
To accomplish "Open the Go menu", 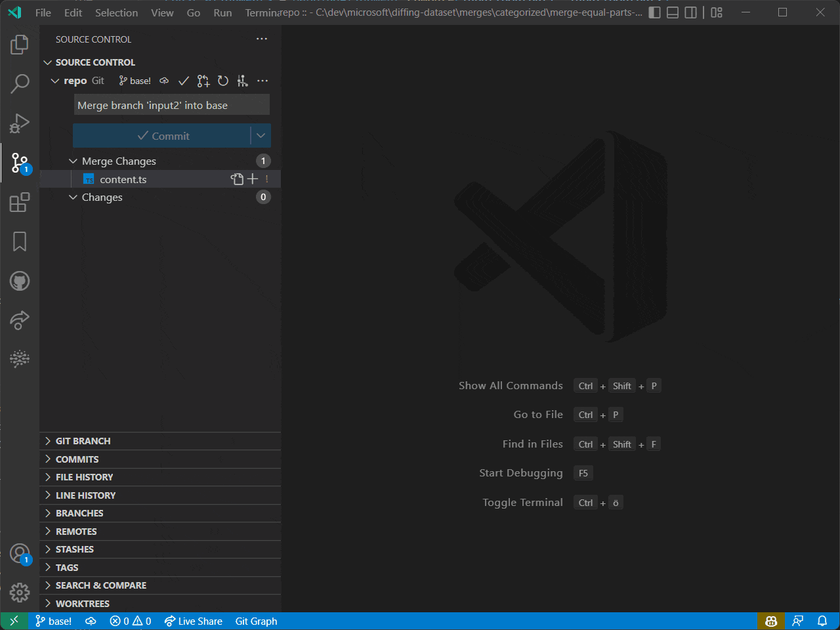I will pos(194,12).
